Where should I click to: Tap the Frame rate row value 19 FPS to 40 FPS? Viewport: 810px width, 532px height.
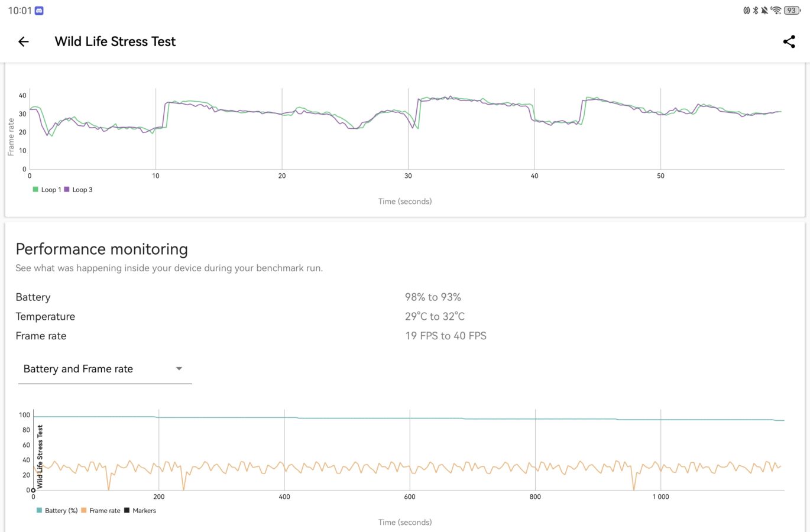click(x=445, y=336)
